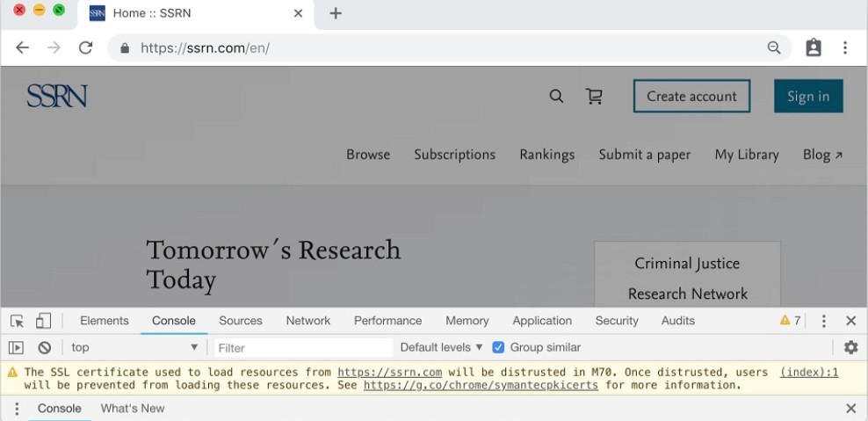868x421 pixels.
Task: Open the symantecpkicerts link in console
Action: (481, 385)
